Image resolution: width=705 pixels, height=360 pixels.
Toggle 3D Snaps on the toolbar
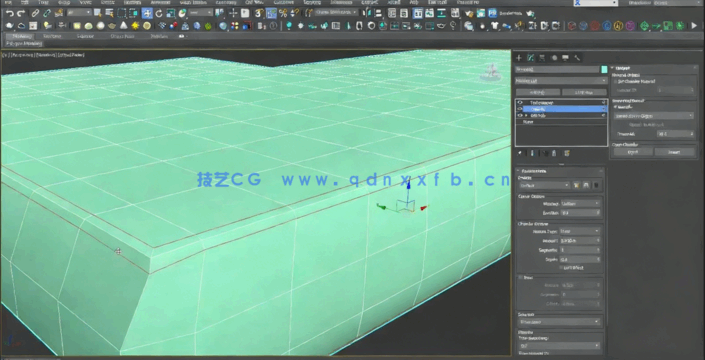(259, 13)
